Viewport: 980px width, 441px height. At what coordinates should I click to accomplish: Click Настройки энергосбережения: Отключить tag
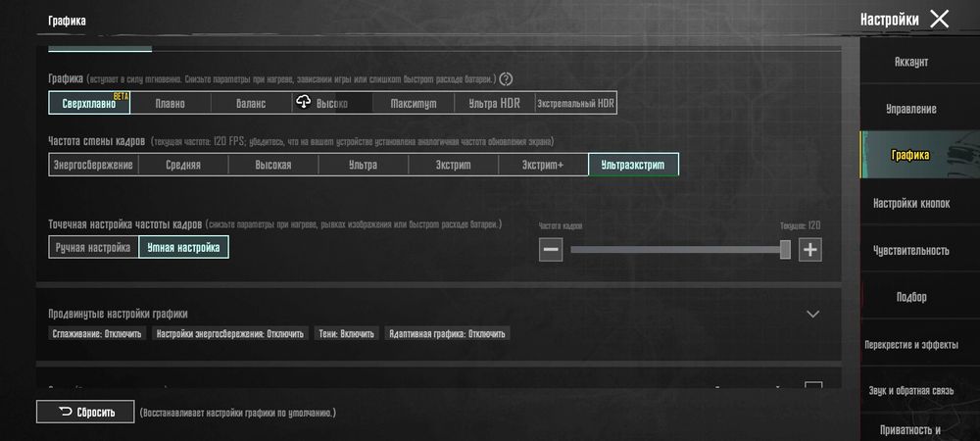tap(230, 333)
